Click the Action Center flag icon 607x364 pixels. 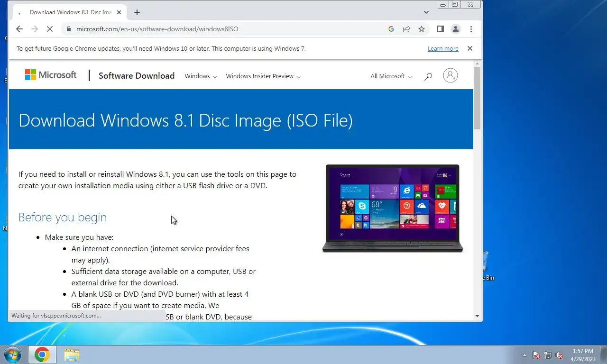(536, 355)
